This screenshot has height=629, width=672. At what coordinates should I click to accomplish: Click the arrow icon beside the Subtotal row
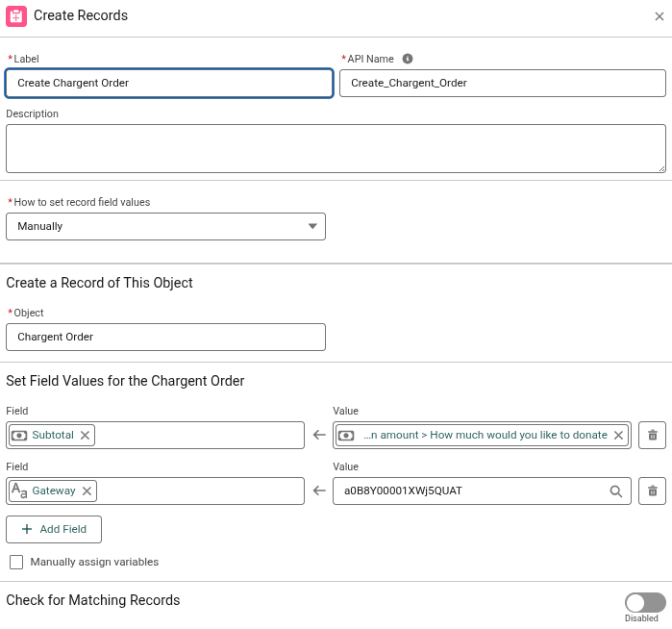(x=319, y=435)
